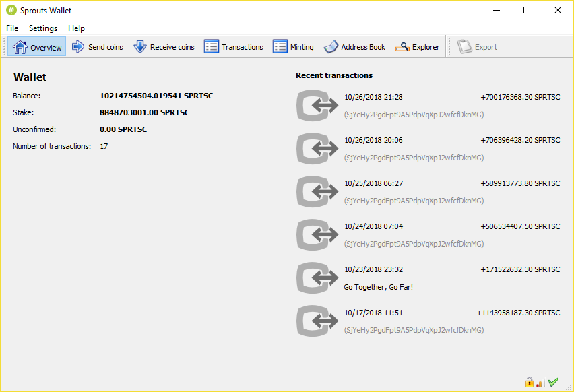Launch the Explorer magnifier icon
The height and width of the screenshot is (392, 574).
(402, 47)
